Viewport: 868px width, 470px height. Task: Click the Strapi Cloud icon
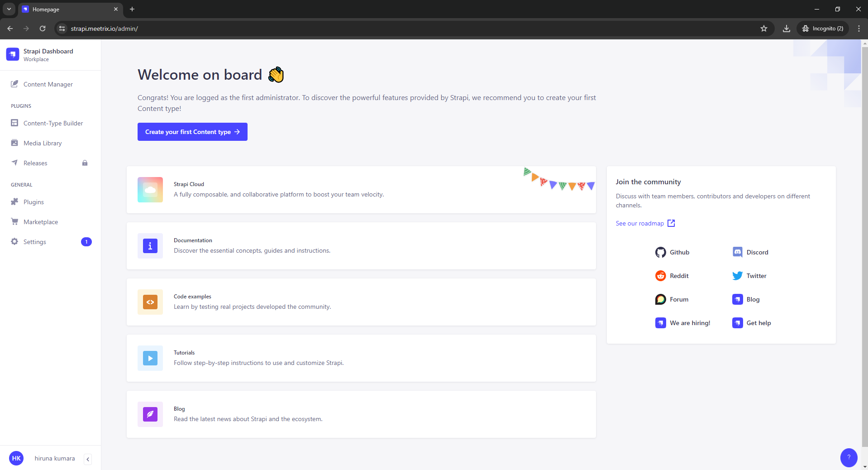click(x=150, y=190)
